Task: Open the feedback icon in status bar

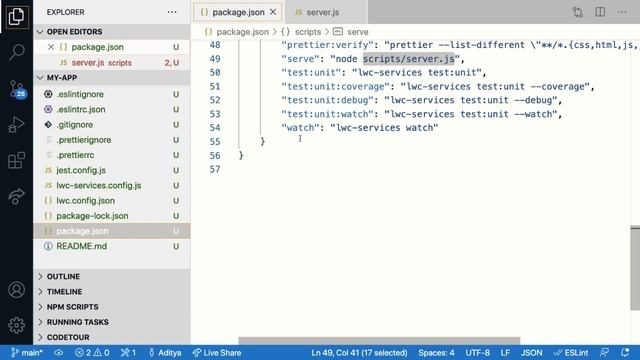Action: (604, 353)
